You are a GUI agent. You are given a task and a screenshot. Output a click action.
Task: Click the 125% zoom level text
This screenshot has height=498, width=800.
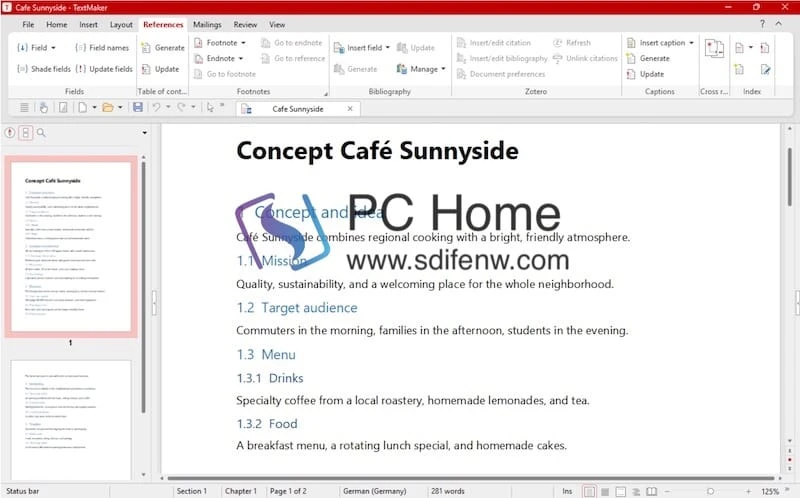[770, 491]
